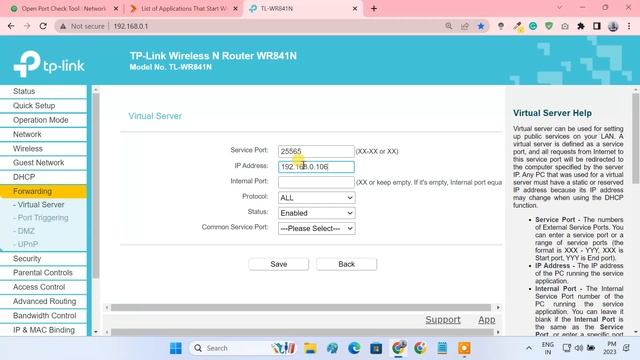Switch to Open Port Check Tool tab
Image resolution: width=640 pixels, height=360 pixels.
(x=64, y=9)
